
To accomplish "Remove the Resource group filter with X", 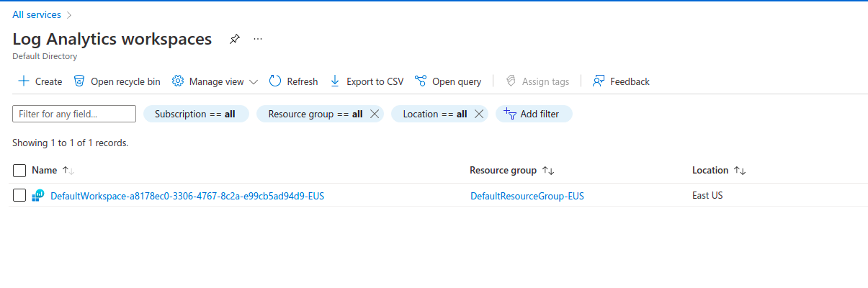I will [375, 114].
